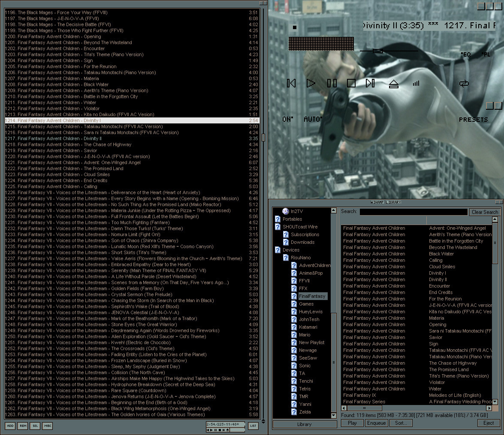Open the equalizer PRESETS menu
Image resolution: width=504 pixels, height=435 pixels.
pos(473,120)
